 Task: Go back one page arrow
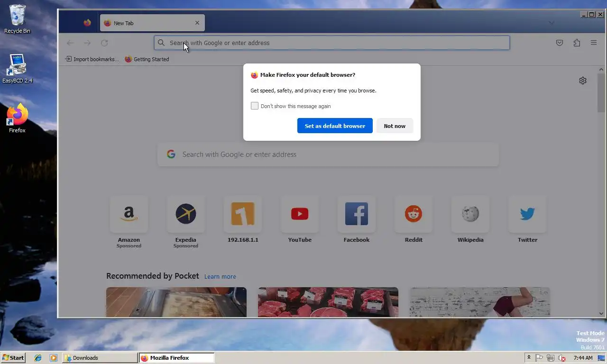[70, 43]
